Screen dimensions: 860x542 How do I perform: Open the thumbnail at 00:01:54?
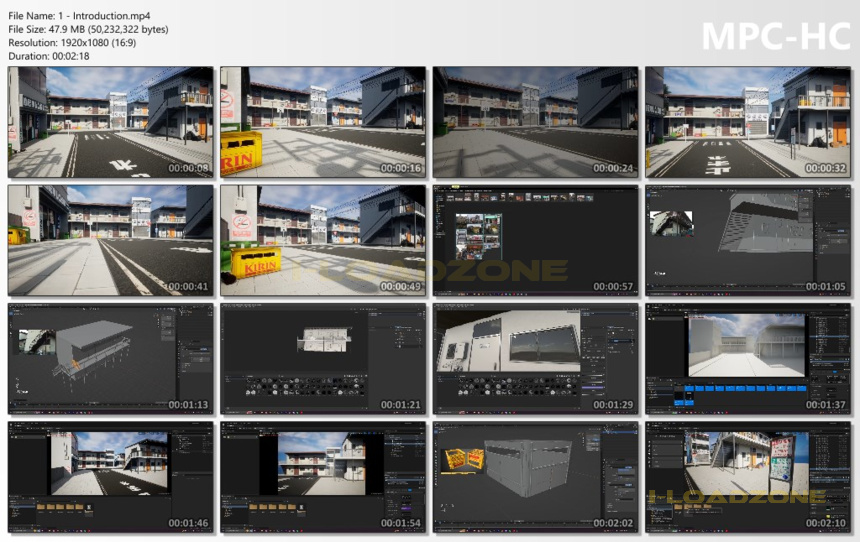pyautogui.click(x=323, y=477)
